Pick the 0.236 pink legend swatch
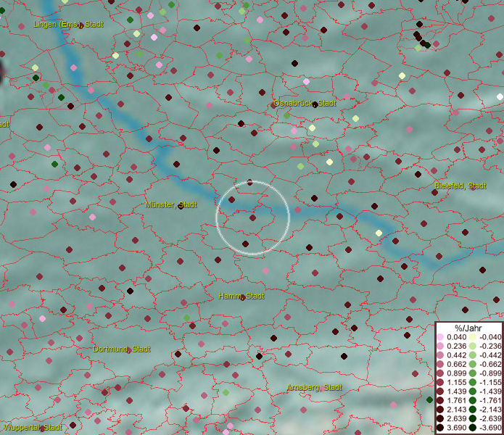Screen dimensions: 504x435 (440, 346)
